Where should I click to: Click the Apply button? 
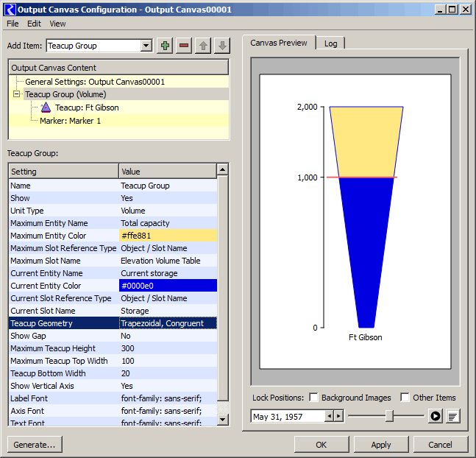pyautogui.click(x=381, y=445)
